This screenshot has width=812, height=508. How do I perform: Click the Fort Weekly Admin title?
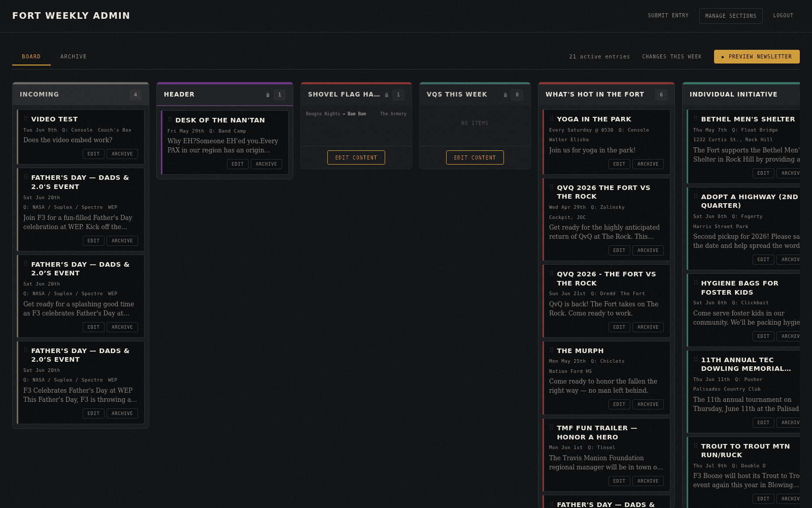71,16
